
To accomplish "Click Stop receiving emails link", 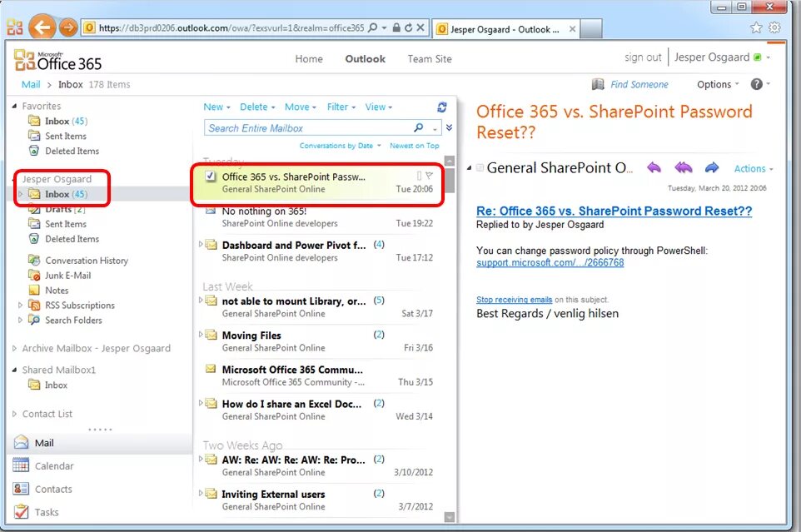I will click(x=514, y=300).
